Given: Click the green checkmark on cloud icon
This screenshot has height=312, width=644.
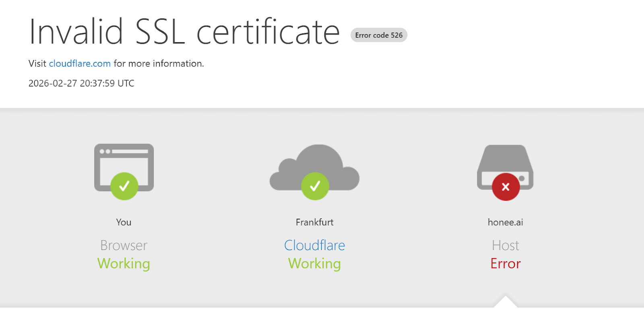Looking at the screenshot, I should (x=315, y=186).
